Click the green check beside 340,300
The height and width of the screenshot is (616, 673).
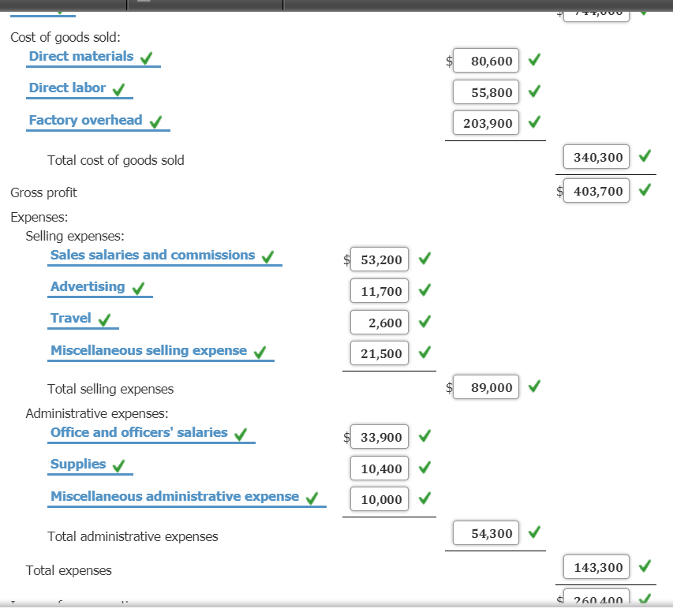(645, 155)
